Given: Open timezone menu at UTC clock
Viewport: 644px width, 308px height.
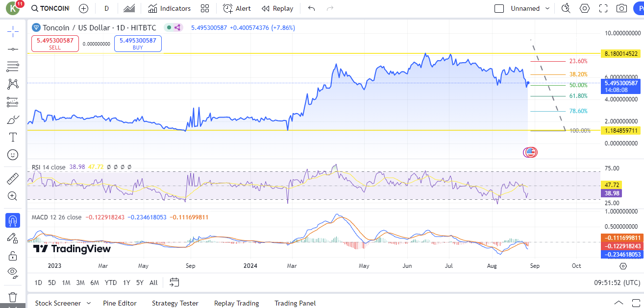Looking at the screenshot, I should (617, 283).
